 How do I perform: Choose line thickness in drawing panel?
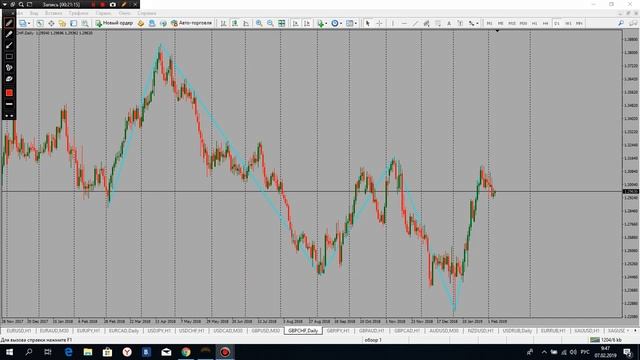pyautogui.click(x=9, y=104)
